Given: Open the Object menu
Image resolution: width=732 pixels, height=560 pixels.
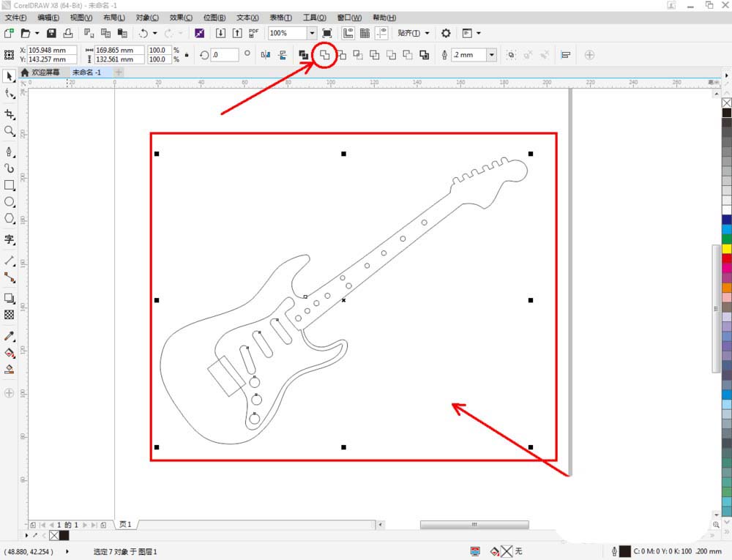Looking at the screenshot, I should (148, 18).
